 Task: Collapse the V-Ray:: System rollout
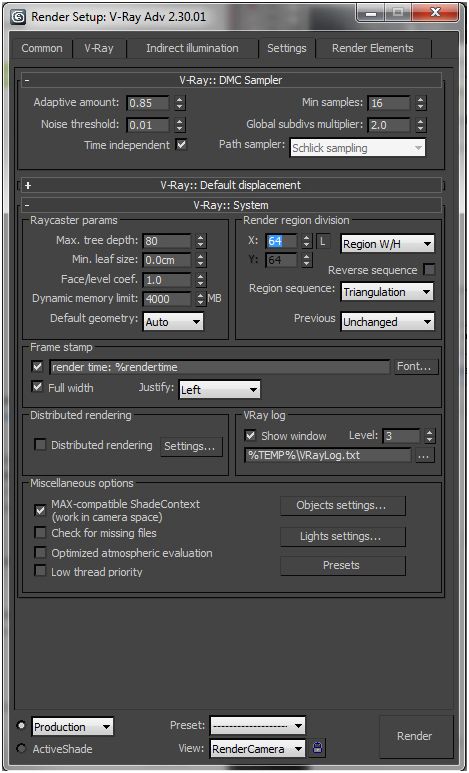[231, 205]
